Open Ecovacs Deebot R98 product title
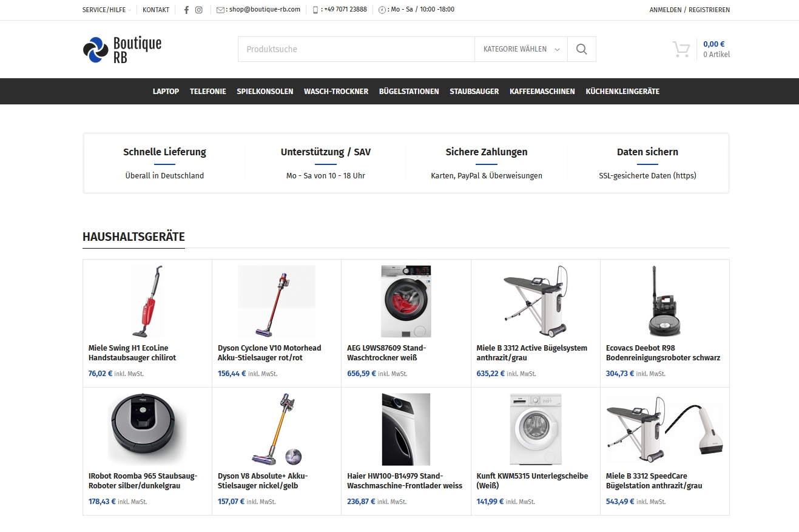 click(663, 352)
